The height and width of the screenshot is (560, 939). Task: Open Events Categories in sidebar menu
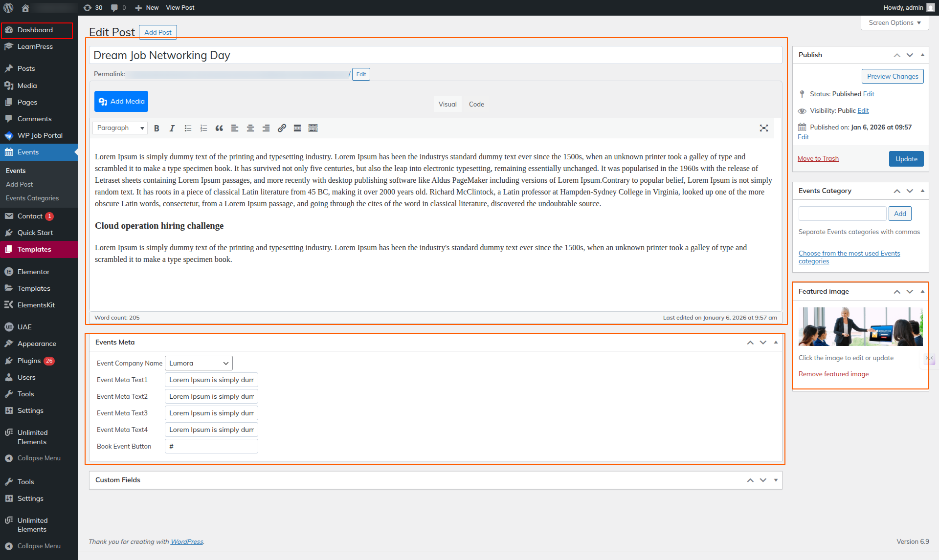pyautogui.click(x=32, y=198)
